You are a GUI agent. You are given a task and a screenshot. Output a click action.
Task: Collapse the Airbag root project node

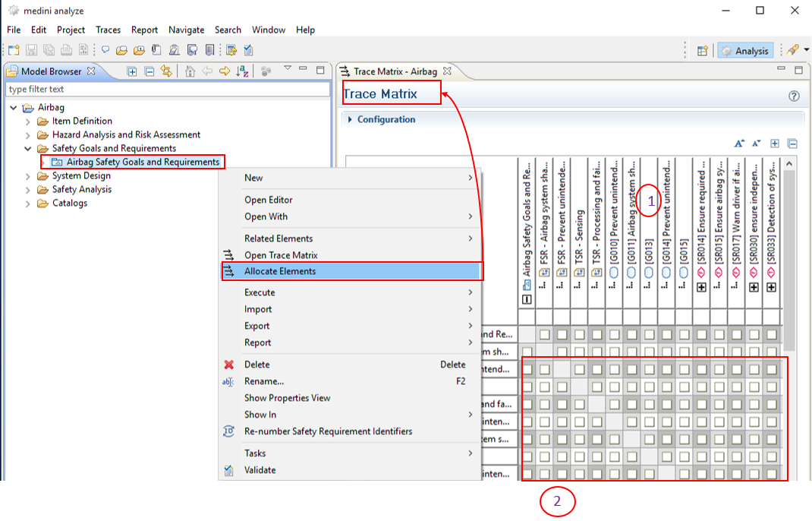click(14, 108)
